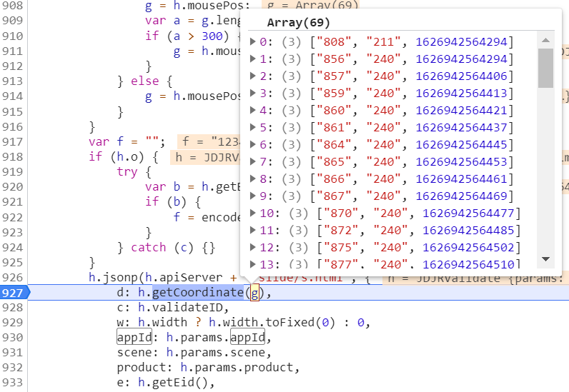569x392 pixels.
Task: Click line number 933 in gutter
Action: coord(12,383)
